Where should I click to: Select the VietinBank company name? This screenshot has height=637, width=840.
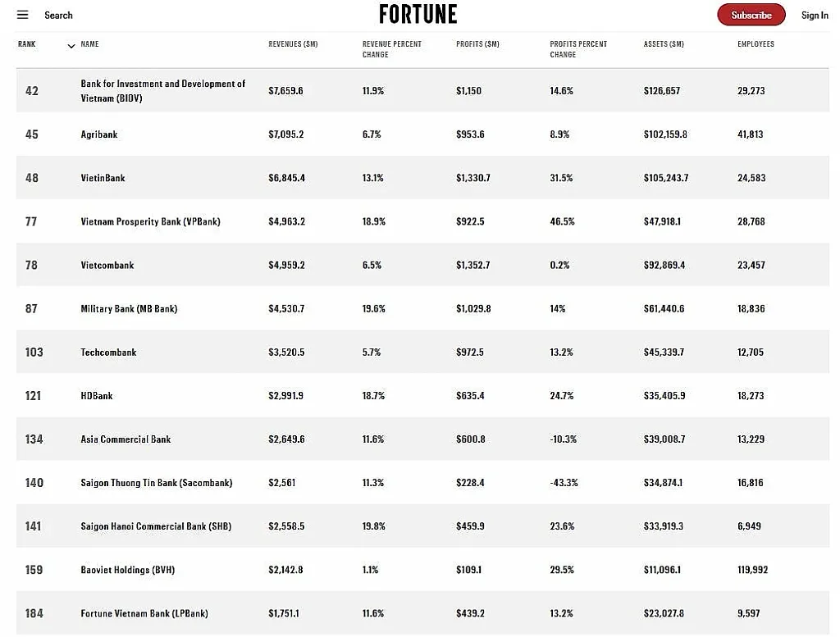tap(103, 178)
